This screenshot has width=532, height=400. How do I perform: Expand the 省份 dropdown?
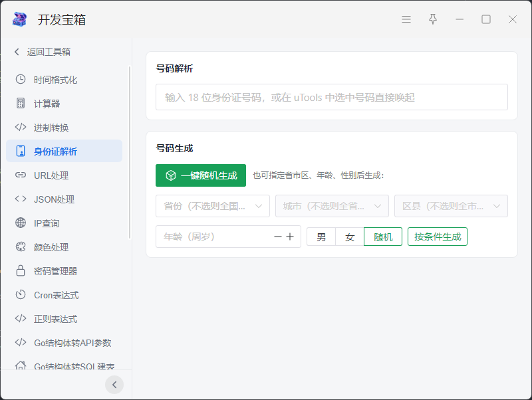tap(213, 206)
